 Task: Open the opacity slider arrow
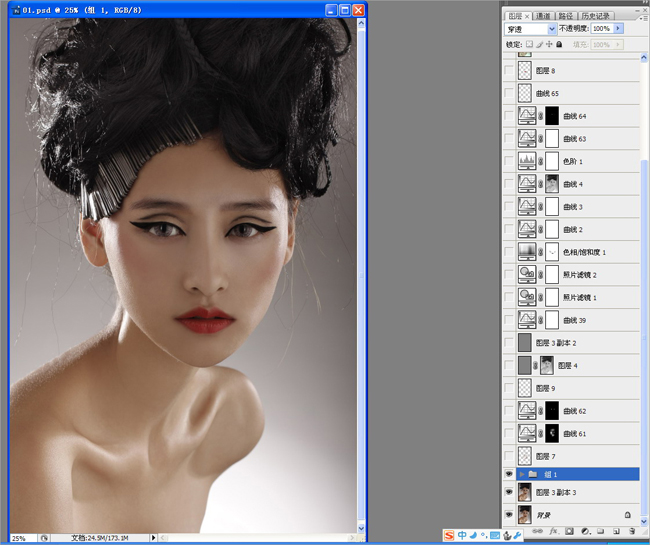618,28
